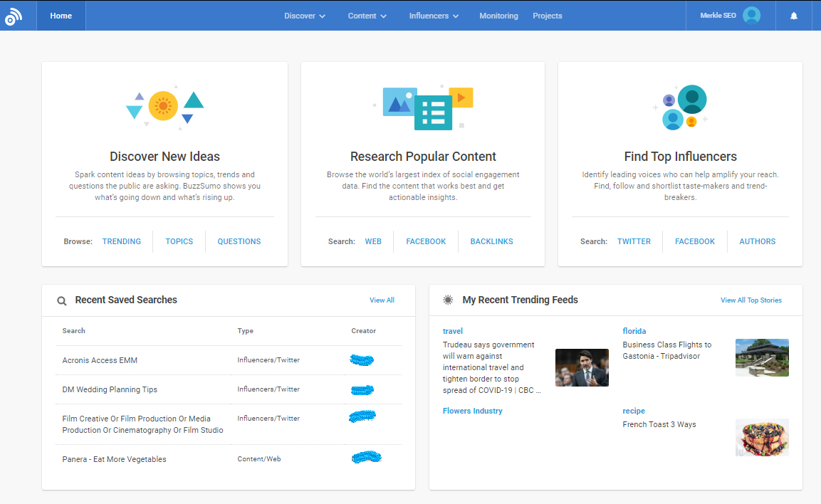Open the French Toast recipe thumbnail
Image resolution: width=821 pixels, height=504 pixels.
(762, 437)
